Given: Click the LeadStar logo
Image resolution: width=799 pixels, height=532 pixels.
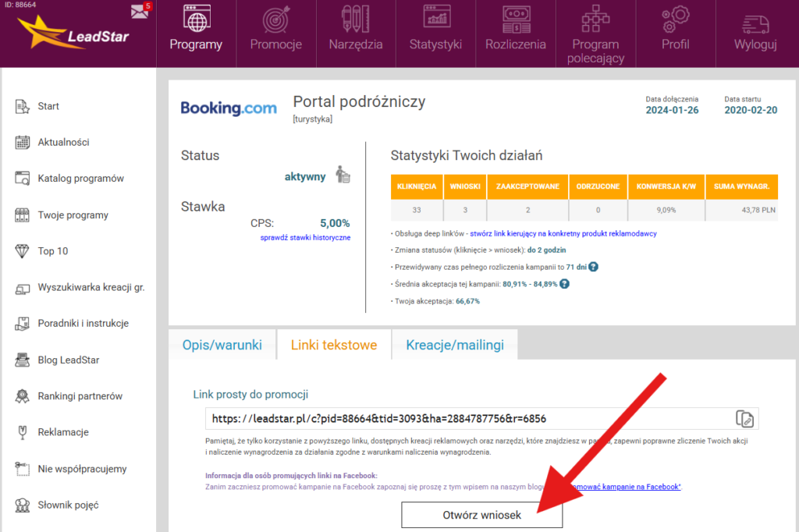Looking at the screenshot, I should (x=73, y=34).
